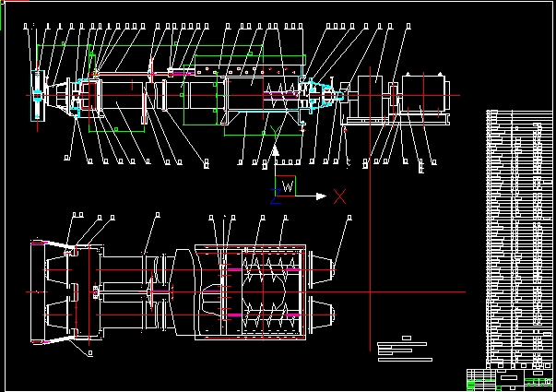Select the green cells in the title block
Screen dimensions: 556x392
[475, 384]
